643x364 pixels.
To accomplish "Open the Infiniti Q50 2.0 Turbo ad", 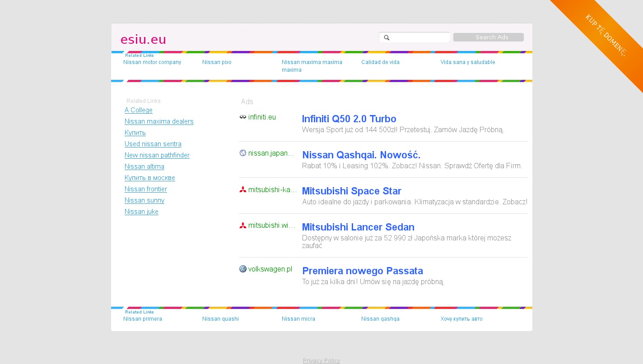I will pos(349,119).
